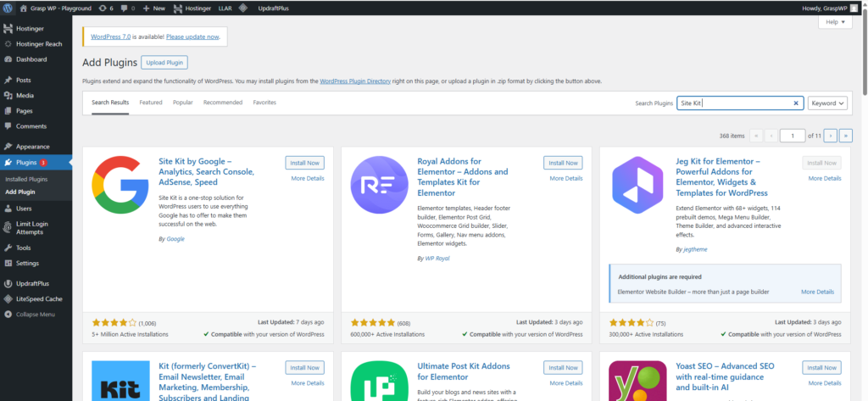This screenshot has width=868, height=401.
Task: Open the Keyword search type dropdown
Action: coord(827,103)
